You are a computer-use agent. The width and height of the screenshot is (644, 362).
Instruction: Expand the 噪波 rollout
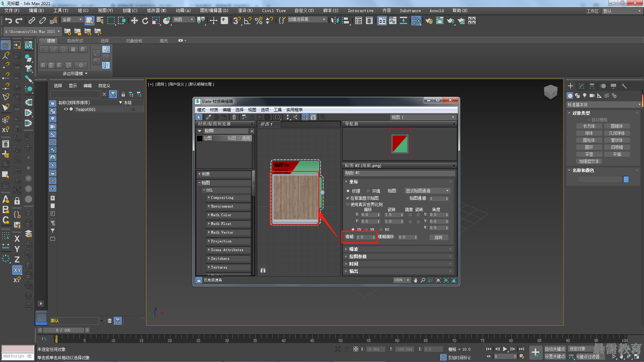click(399, 249)
